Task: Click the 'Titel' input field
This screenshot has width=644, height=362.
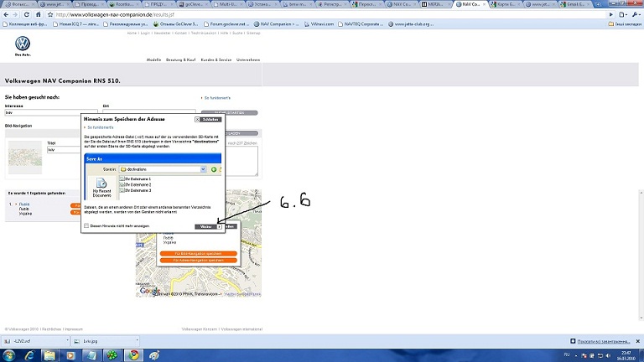Action: [64, 150]
